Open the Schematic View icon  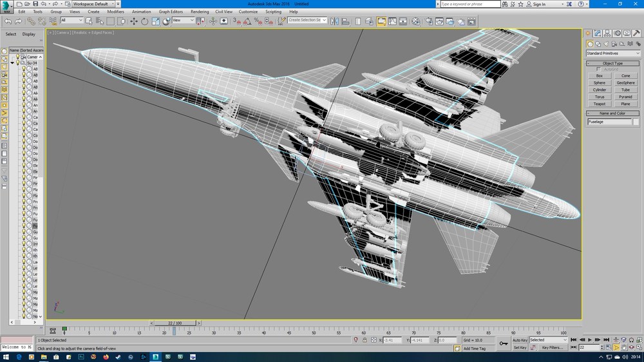pos(403,21)
